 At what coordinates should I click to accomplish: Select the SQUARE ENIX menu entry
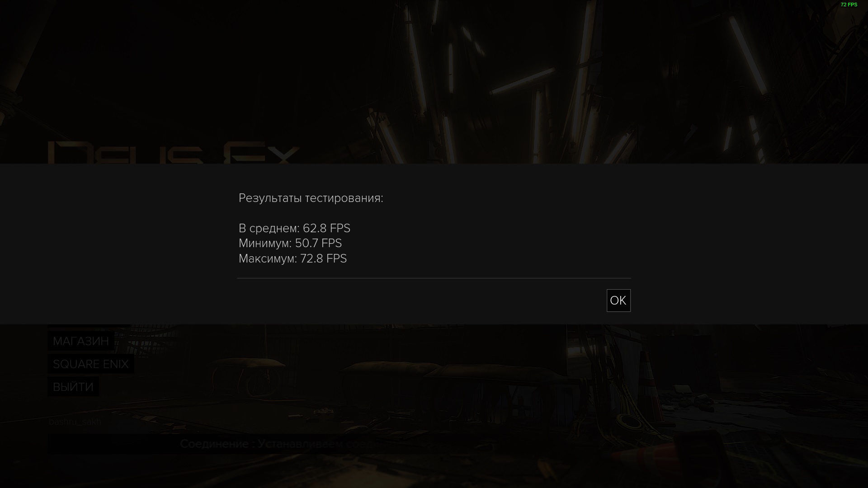[91, 364]
